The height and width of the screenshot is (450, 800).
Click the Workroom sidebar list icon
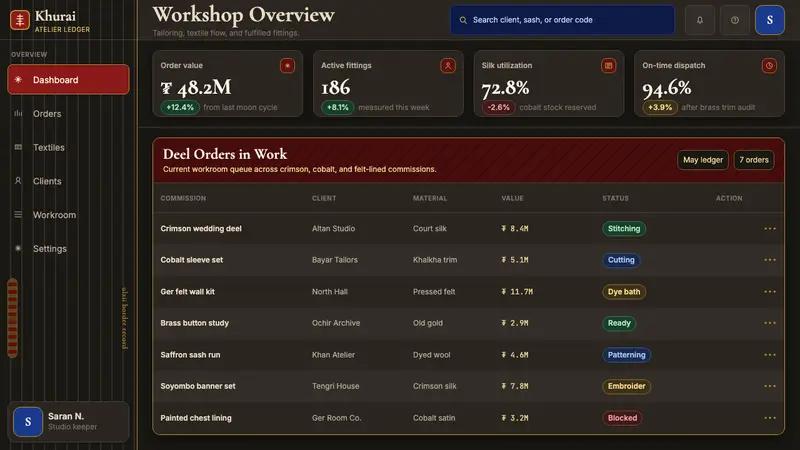tap(18, 215)
